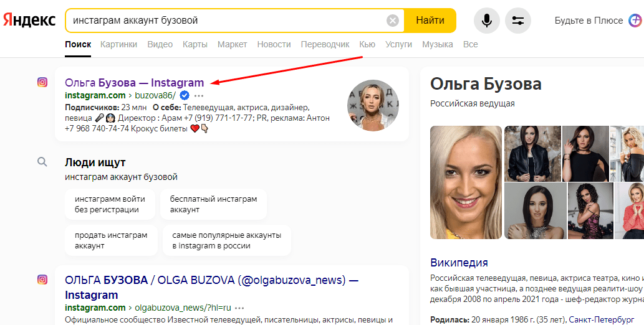The width and height of the screenshot is (644, 325).
Task: Open ОЛЬГА БУЗОВА / OLGA BUZOVA news result
Action: 211,288
